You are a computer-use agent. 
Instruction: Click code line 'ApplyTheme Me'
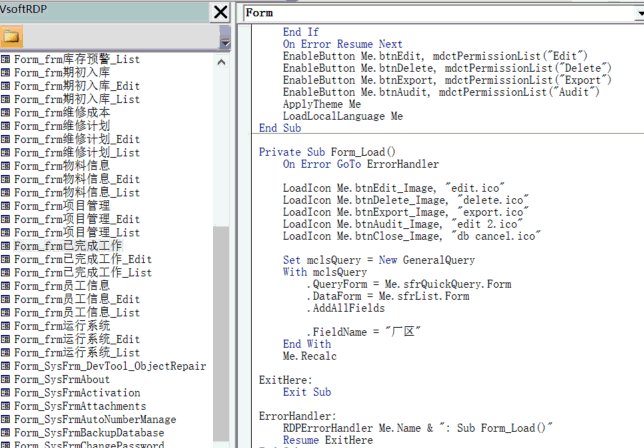click(x=322, y=104)
